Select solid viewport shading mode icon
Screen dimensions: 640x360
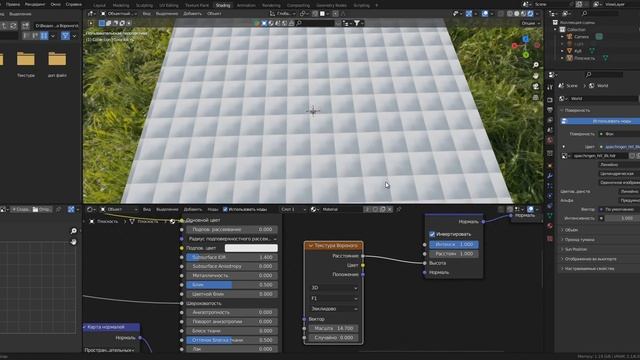tap(517, 13)
